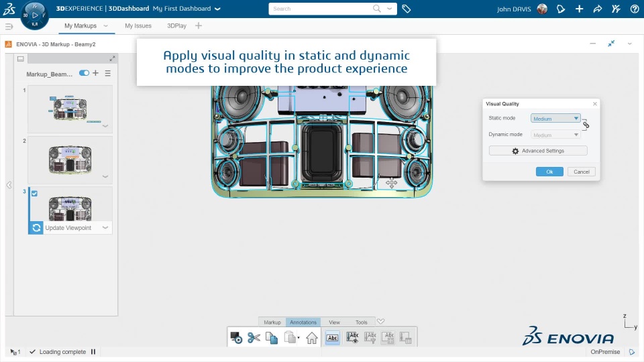Open the collaboration tools icon
Viewport: 644px width, 362px height.
coord(616,9)
